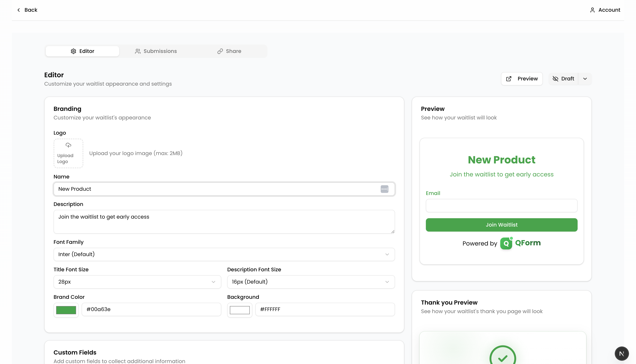
Task: Focus the Description text area
Action: pyautogui.click(x=224, y=222)
